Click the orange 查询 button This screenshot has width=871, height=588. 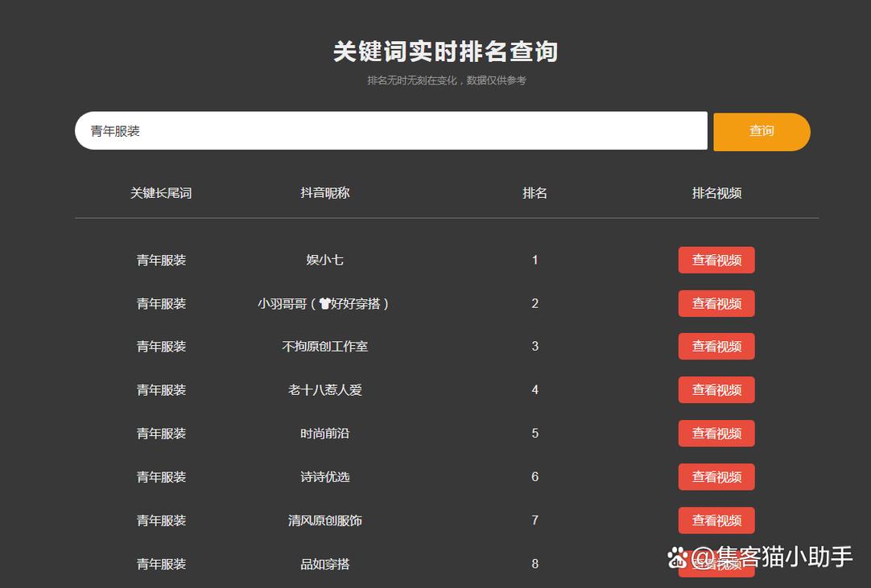pyautogui.click(x=762, y=132)
